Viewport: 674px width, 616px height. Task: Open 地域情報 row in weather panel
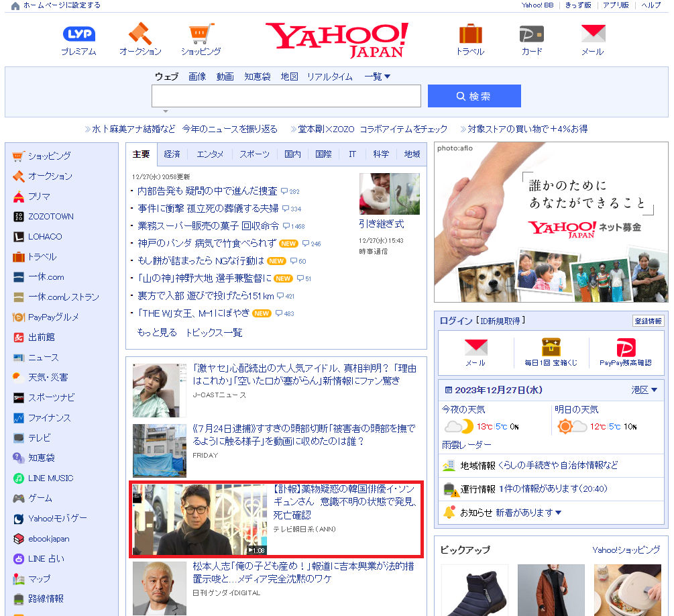point(551,466)
